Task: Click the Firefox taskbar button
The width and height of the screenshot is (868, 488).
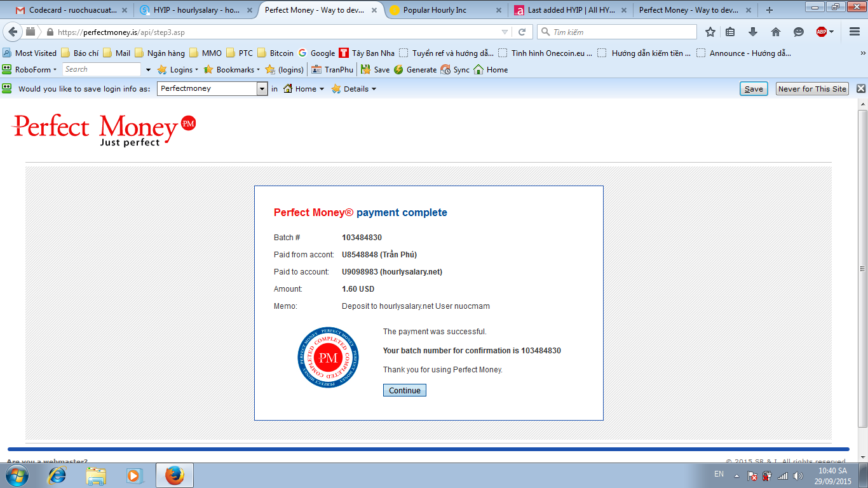Action: click(175, 475)
